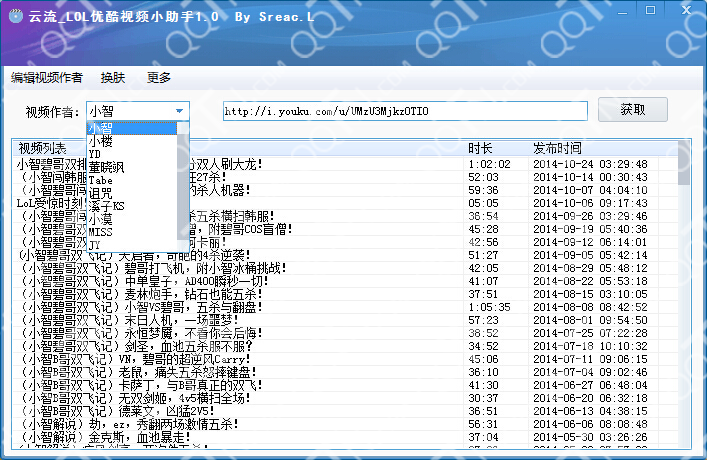The image size is (707, 460).
Task: Click publish time 2014-09-26 03:29:46
Action: (x=590, y=216)
